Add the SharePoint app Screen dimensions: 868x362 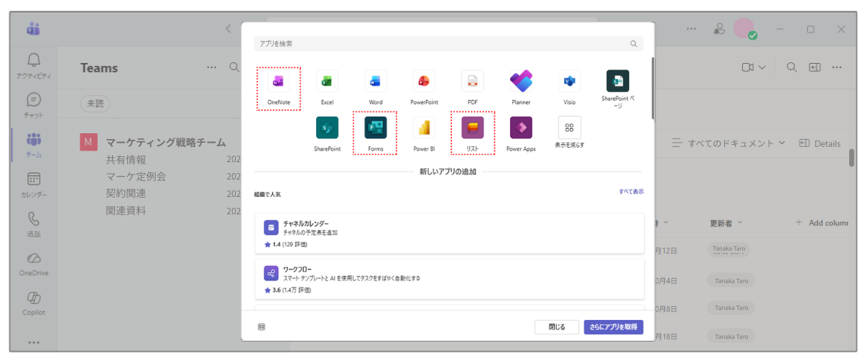[x=327, y=134]
